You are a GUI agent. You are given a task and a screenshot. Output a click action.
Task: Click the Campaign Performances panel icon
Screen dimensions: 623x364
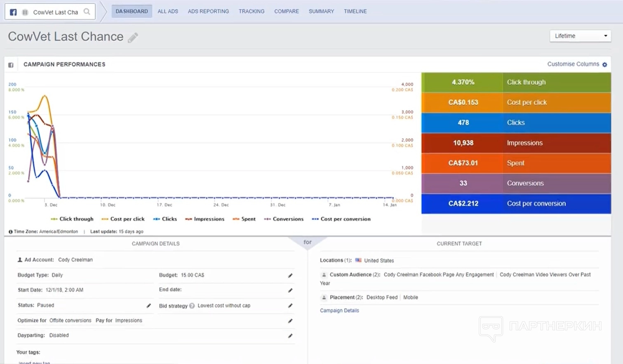[x=11, y=65]
